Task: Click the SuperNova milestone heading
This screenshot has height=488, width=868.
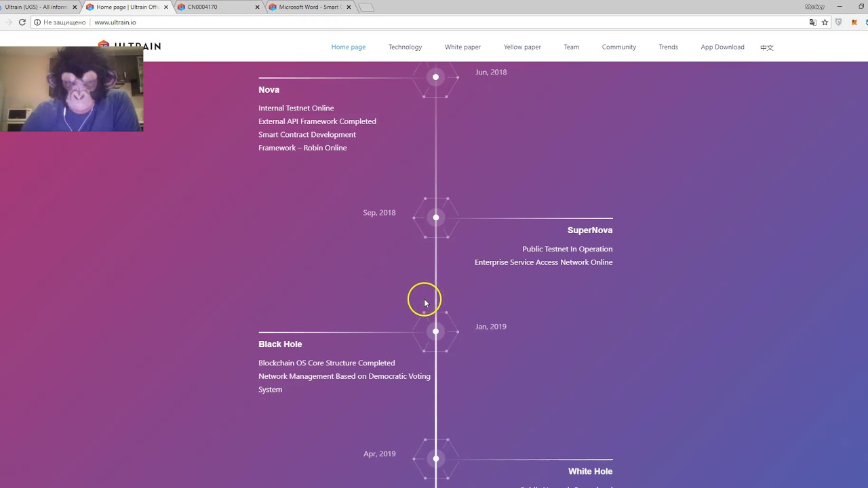Action: pos(590,230)
